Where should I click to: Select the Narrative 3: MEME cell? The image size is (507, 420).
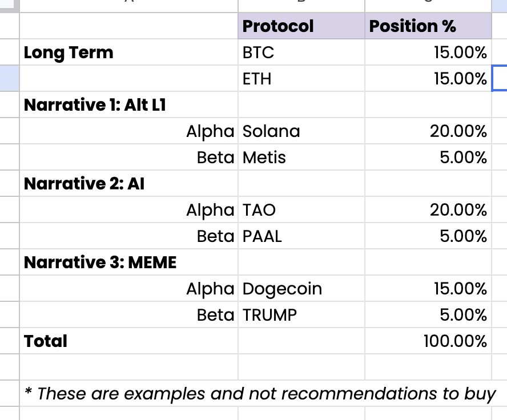pos(128,262)
